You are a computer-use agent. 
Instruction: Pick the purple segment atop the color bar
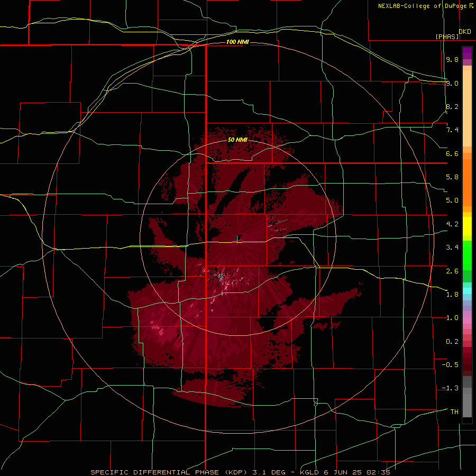tap(467, 53)
